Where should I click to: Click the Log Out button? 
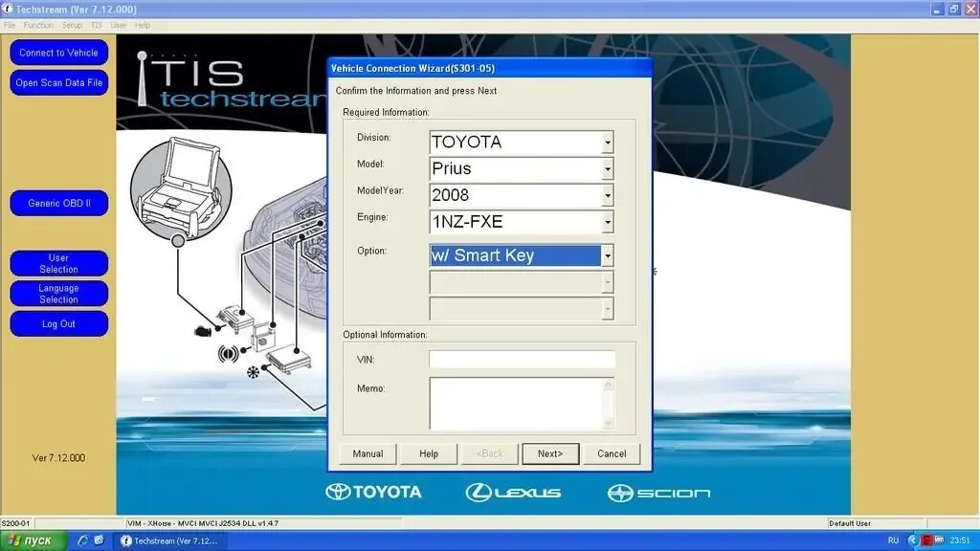pos(58,323)
